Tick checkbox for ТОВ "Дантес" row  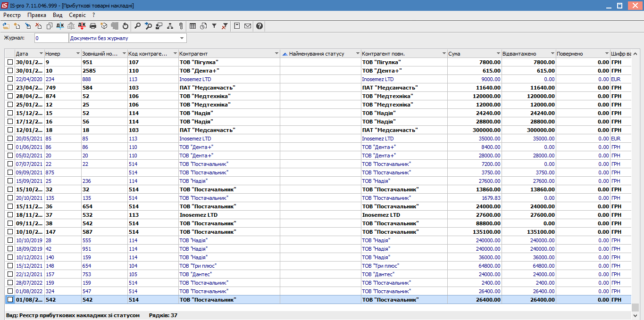[x=10, y=274]
